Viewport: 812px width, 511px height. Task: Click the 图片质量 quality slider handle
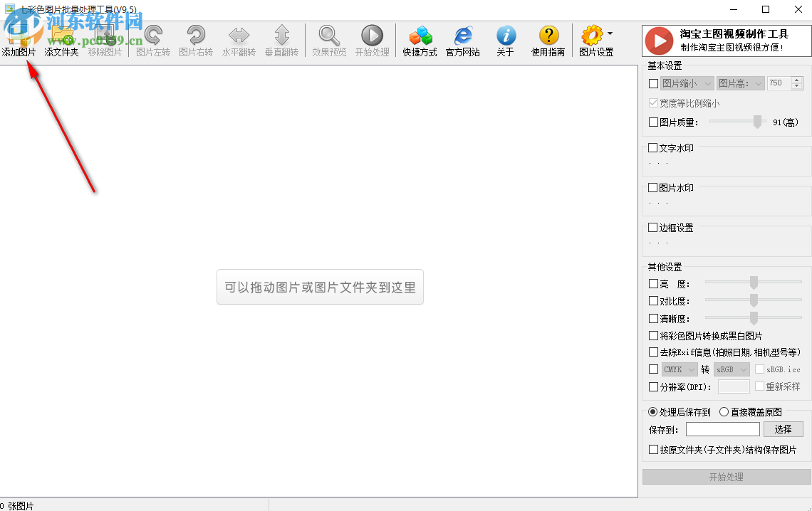click(x=758, y=122)
